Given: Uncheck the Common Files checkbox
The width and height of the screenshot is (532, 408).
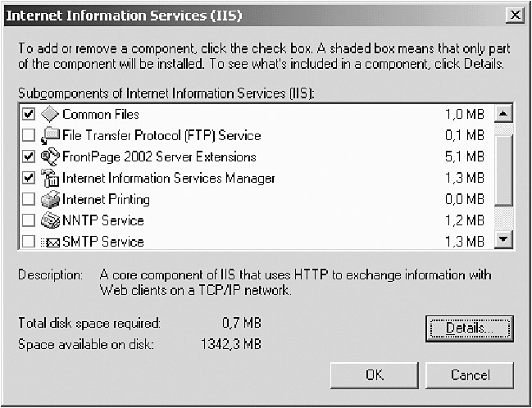Looking at the screenshot, I should (30, 115).
